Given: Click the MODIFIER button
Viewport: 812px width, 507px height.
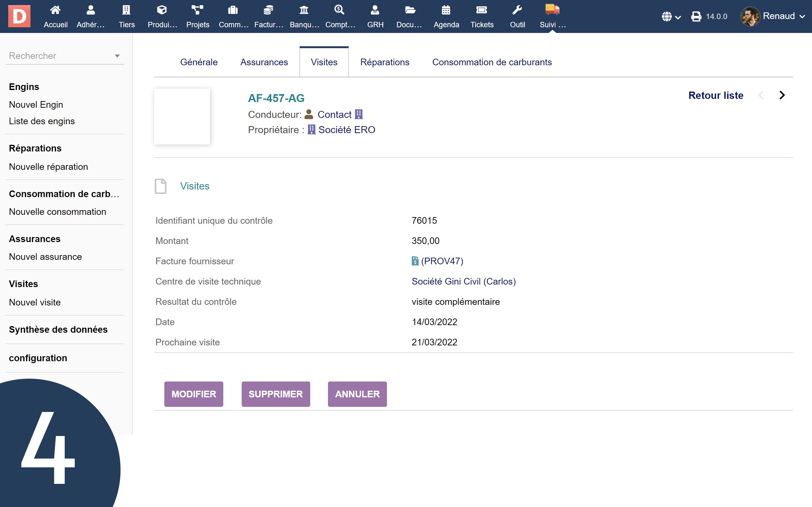Looking at the screenshot, I should pos(193,394).
